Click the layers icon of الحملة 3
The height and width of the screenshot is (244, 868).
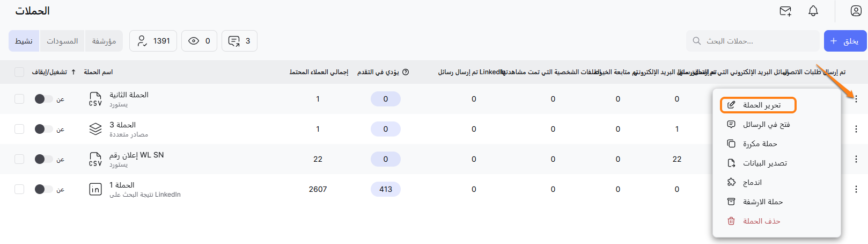[x=95, y=129]
